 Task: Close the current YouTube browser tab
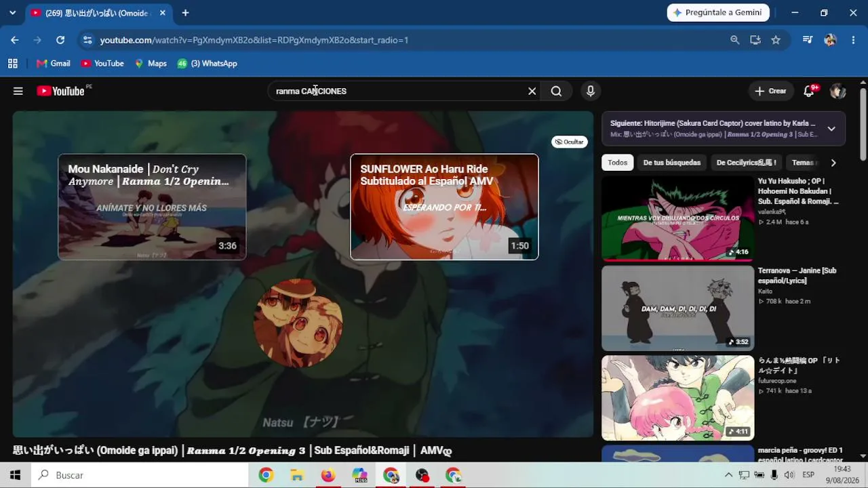163,13
